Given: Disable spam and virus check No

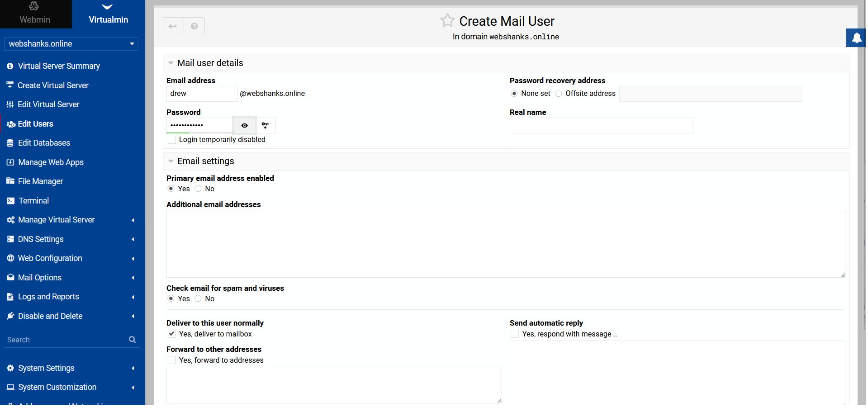Looking at the screenshot, I should 198,298.
